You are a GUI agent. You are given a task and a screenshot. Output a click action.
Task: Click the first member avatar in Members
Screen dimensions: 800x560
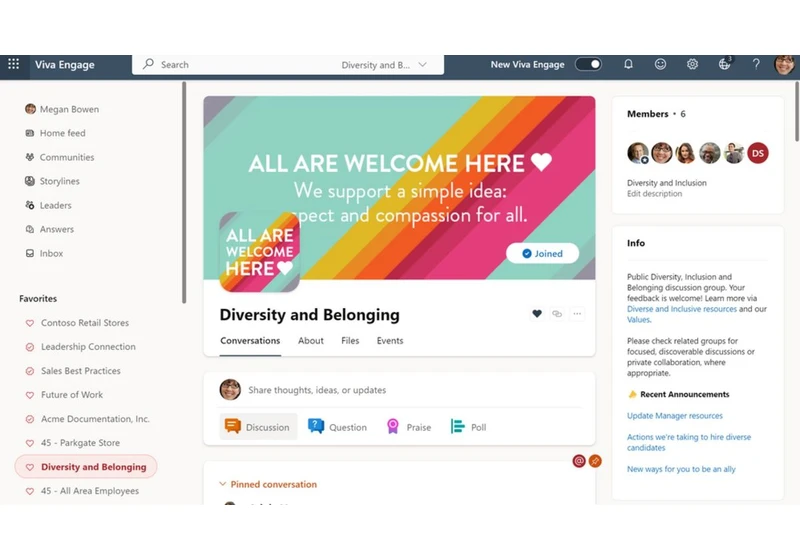[638, 153]
